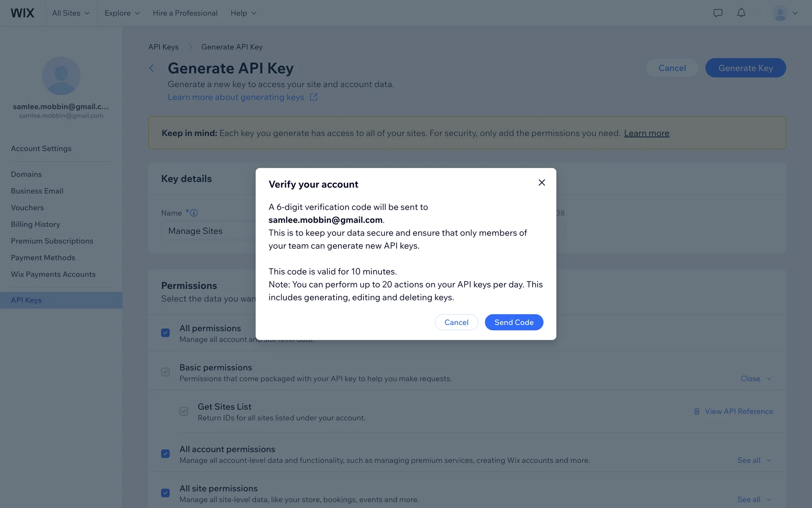Image resolution: width=812 pixels, height=508 pixels.
Task: Open the chat messages icon
Action: click(718, 13)
